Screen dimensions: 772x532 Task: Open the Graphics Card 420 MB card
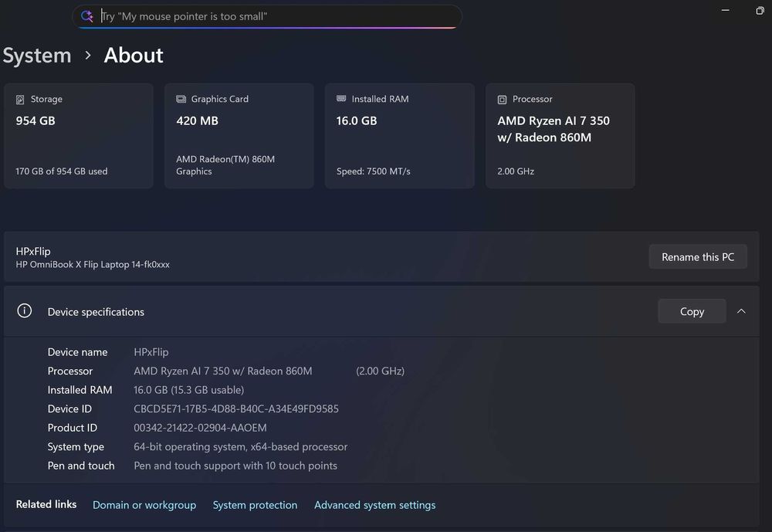coord(239,135)
